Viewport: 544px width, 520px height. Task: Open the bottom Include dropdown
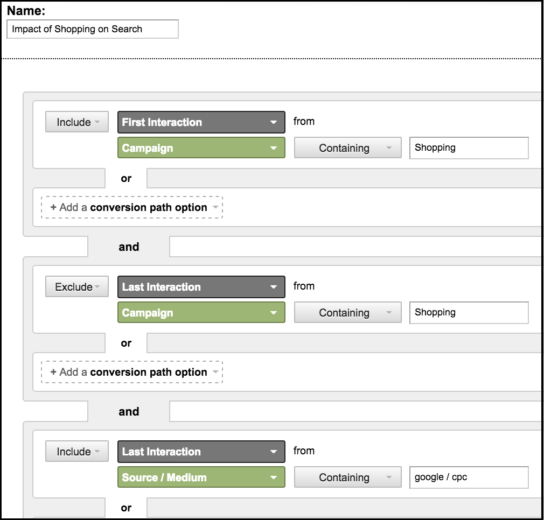pyautogui.click(x=77, y=451)
